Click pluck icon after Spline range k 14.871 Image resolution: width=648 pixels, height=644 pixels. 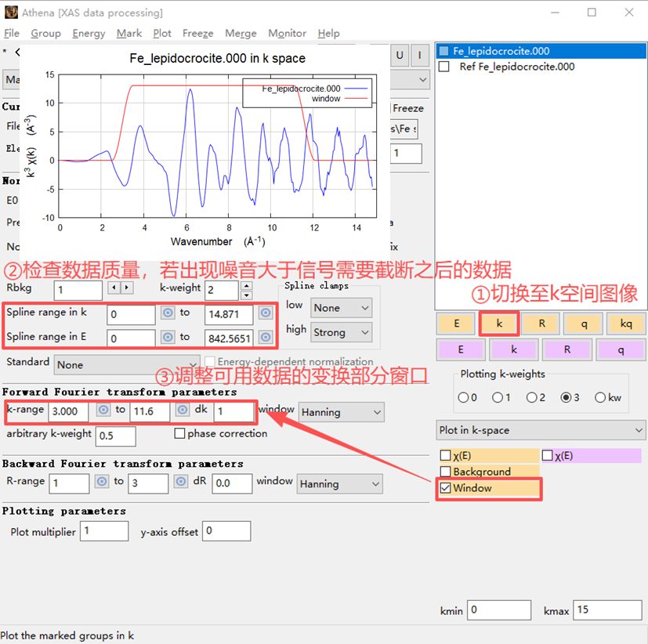click(x=266, y=313)
